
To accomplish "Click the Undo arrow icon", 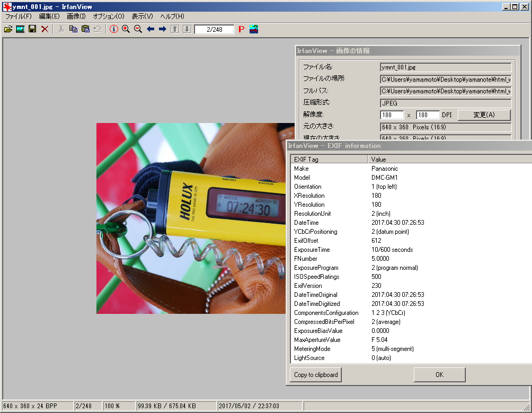I will click(97, 29).
